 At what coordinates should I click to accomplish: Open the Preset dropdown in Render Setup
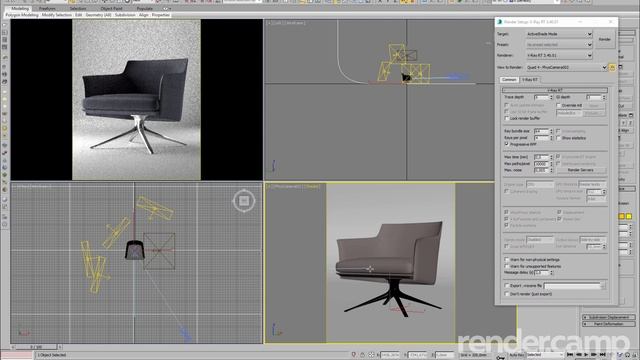click(x=559, y=44)
